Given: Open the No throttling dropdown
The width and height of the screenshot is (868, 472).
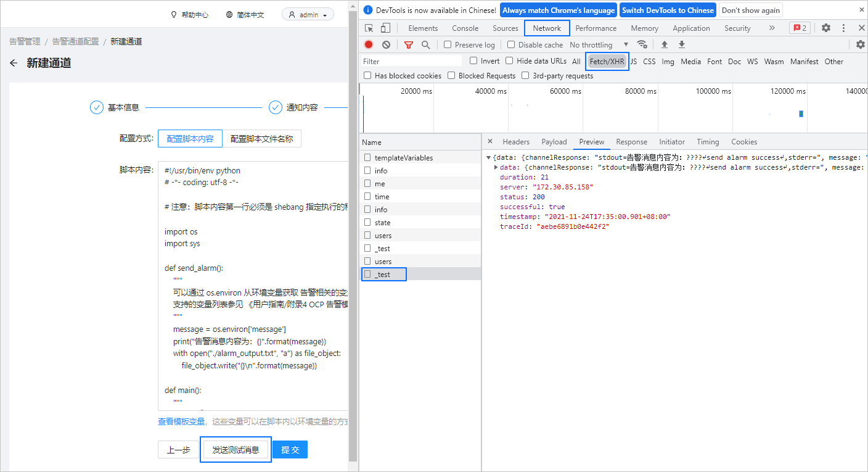Looking at the screenshot, I should (599, 44).
